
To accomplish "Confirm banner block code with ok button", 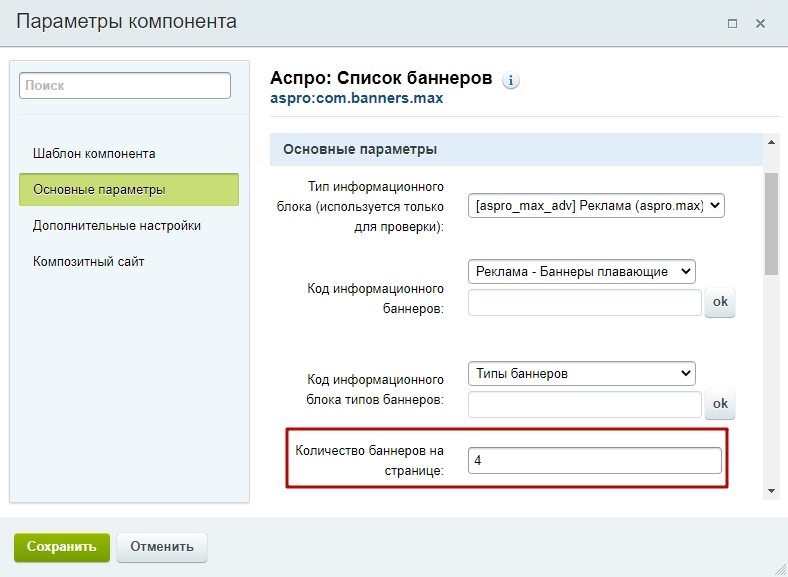I will 720,302.
